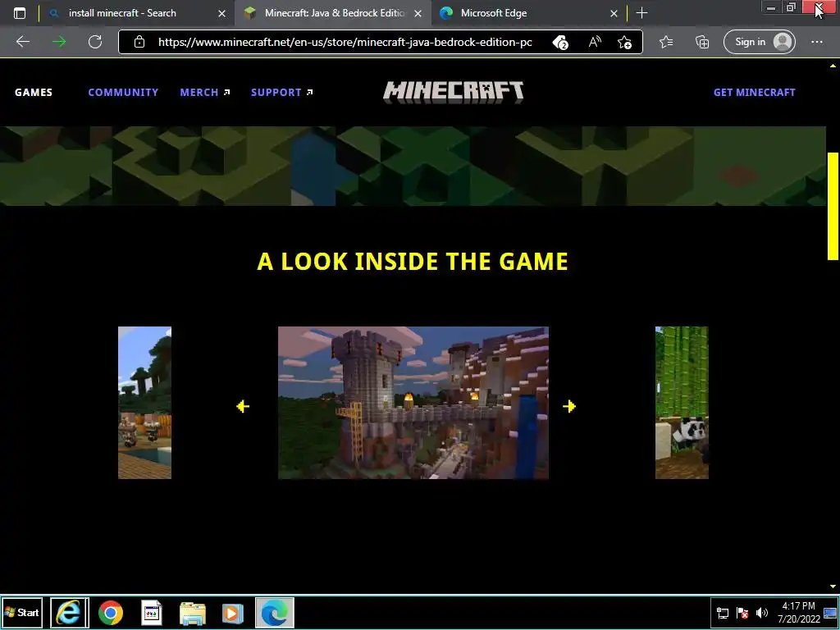
Task: Launch Internet Explorer from the taskbar
Action: click(x=70, y=612)
